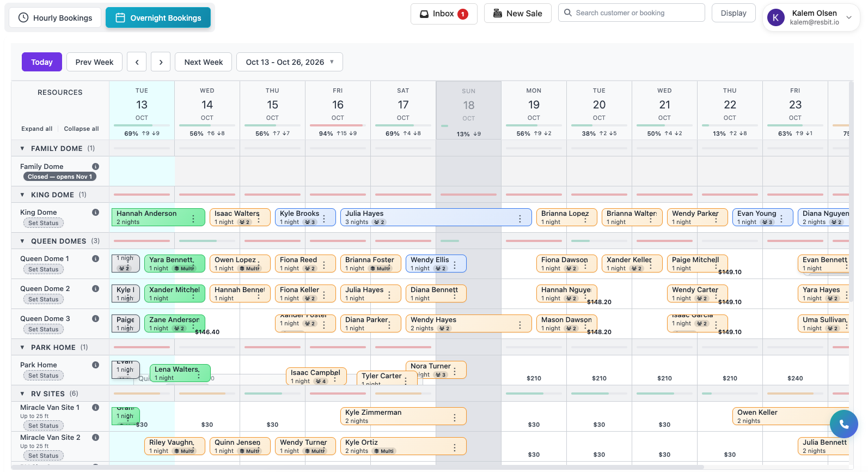Screen dimensions: 868x472
Task: Collapse the Queen Domes group
Action: [x=22, y=241]
